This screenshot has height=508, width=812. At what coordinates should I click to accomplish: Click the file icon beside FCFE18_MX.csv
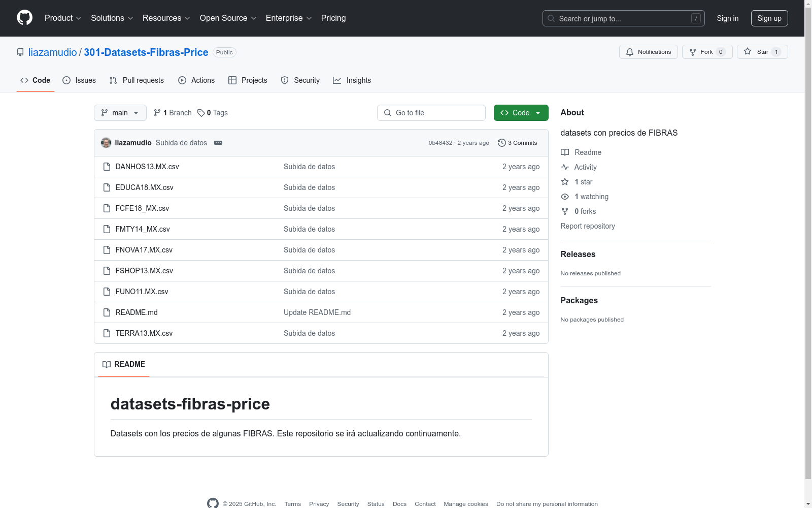point(107,208)
